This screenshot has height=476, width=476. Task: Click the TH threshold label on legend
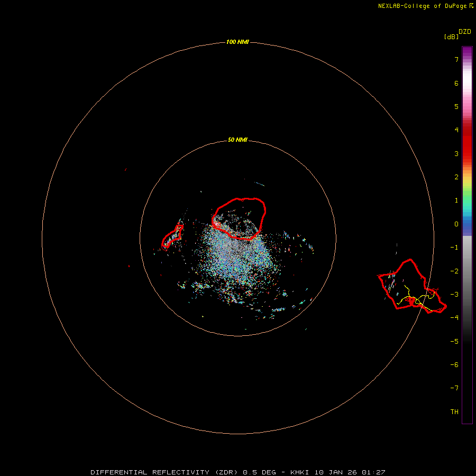pyautogui.click(x=454, y=411)
